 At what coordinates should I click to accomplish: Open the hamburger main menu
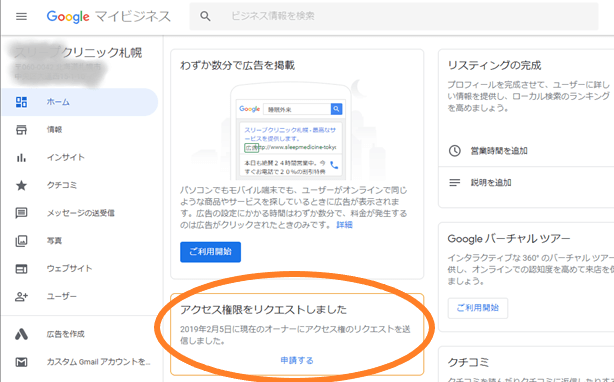click(22, 16)
